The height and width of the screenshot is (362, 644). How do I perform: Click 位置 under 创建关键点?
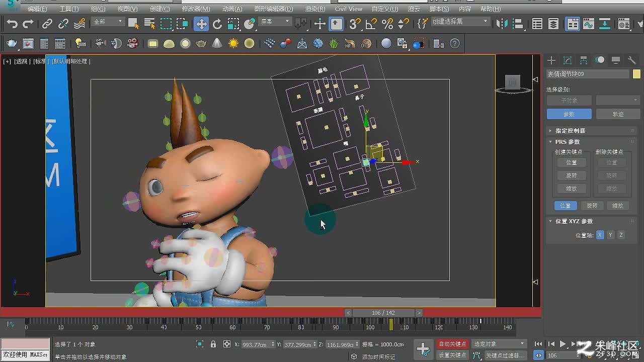coord(572,162)
